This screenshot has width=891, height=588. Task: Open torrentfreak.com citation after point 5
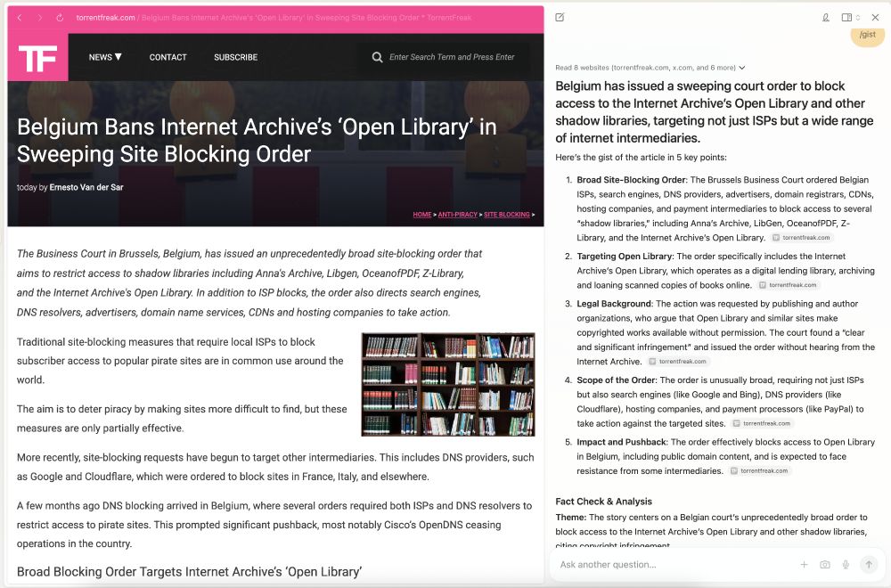[x=760, y=471]
